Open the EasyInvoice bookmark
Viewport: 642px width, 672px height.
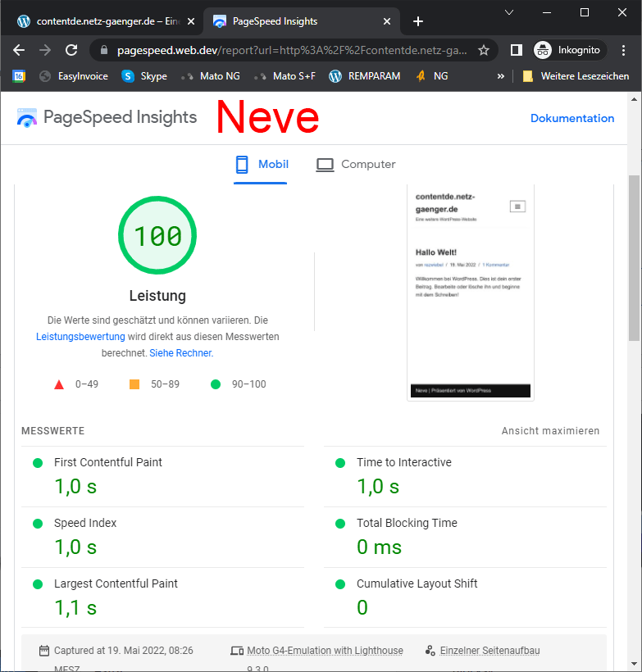74,76
